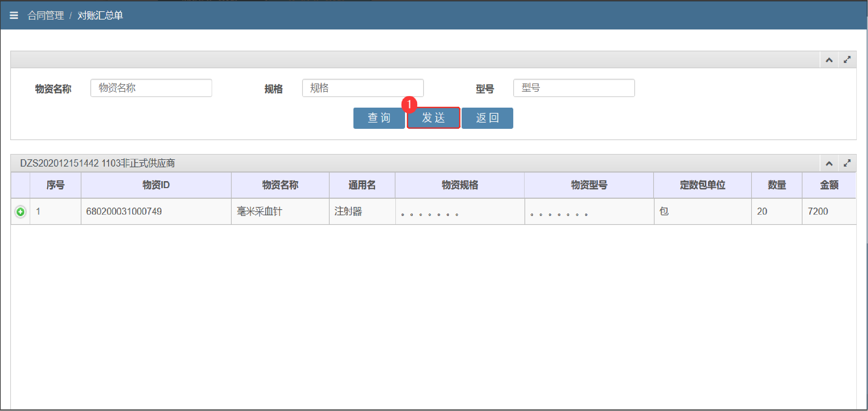Collapse the DZS202012151442 table panel
The height and width of the screenshot is (411, 868).
(829, 164)
